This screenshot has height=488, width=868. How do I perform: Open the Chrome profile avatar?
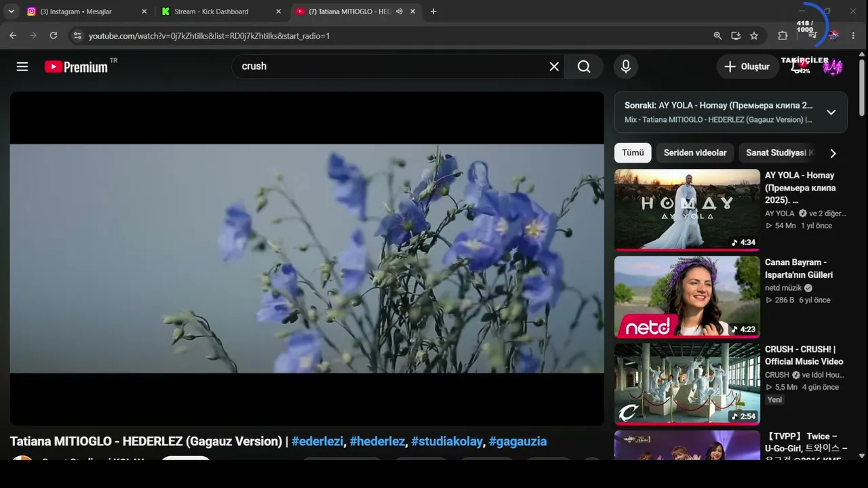[833, 35]
